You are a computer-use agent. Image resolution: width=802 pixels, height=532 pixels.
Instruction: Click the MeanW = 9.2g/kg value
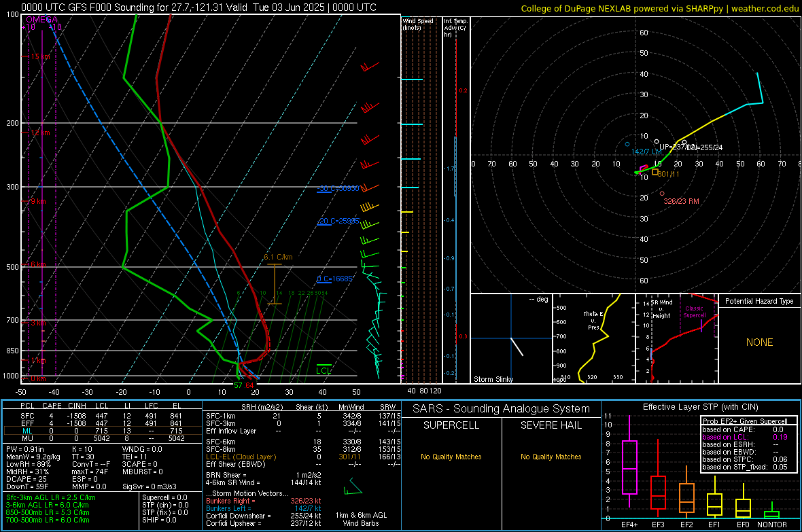pyautogui.click(x=33, y=457)
